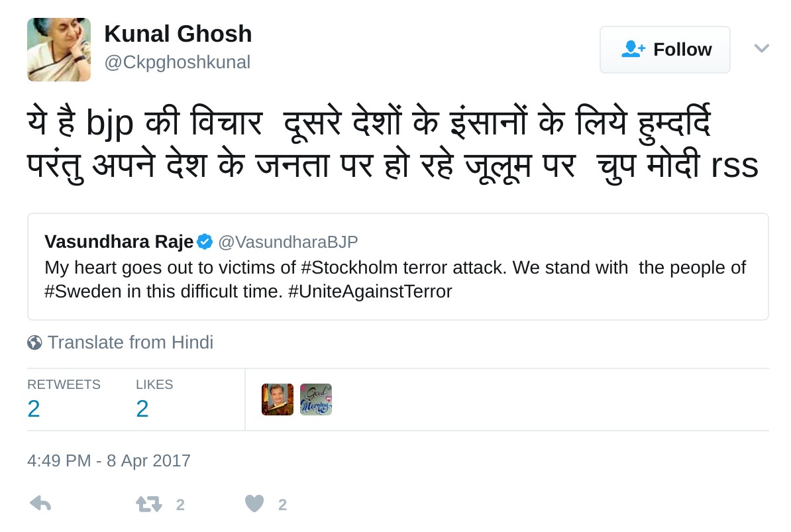The width and height of the screenshot is (791, 532).
Task: Follow Kunal Ghosh
Action: (x=665, y=50)
